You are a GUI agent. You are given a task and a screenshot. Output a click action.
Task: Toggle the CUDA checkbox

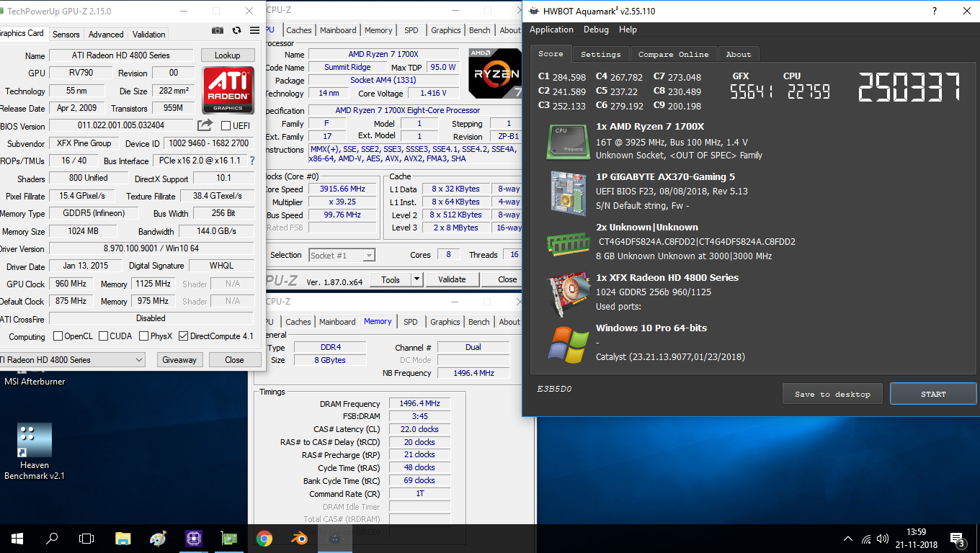(104, 336)
